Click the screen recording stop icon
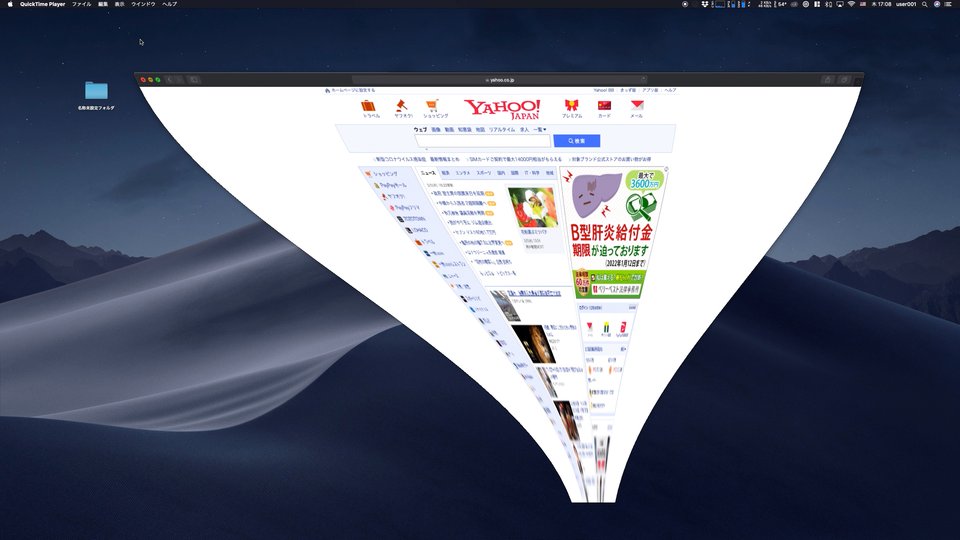 pyautogui.click(x=685, y=4)
